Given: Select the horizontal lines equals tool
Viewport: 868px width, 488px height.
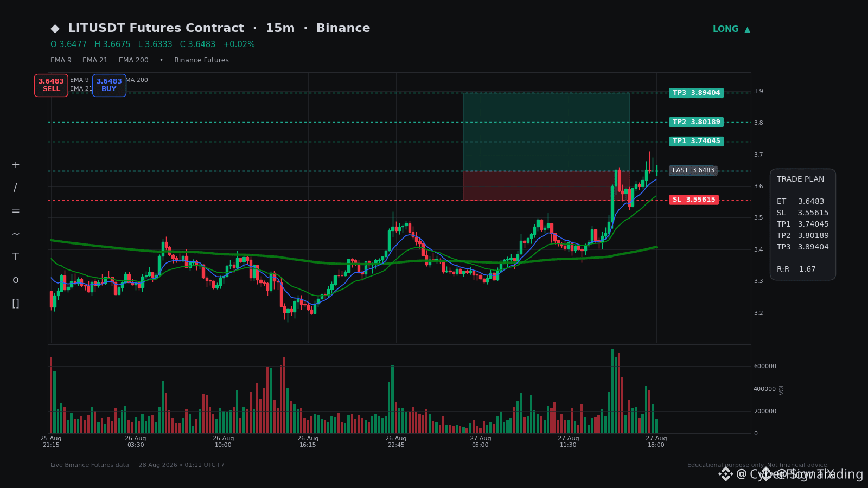Looking at the screenshot, I should 16,211.
